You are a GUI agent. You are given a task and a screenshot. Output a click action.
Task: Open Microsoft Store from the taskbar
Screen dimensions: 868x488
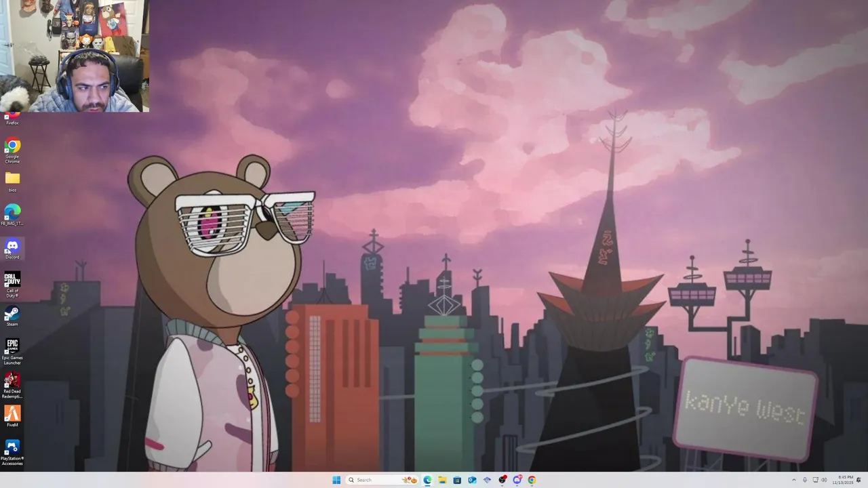point(457,480)
